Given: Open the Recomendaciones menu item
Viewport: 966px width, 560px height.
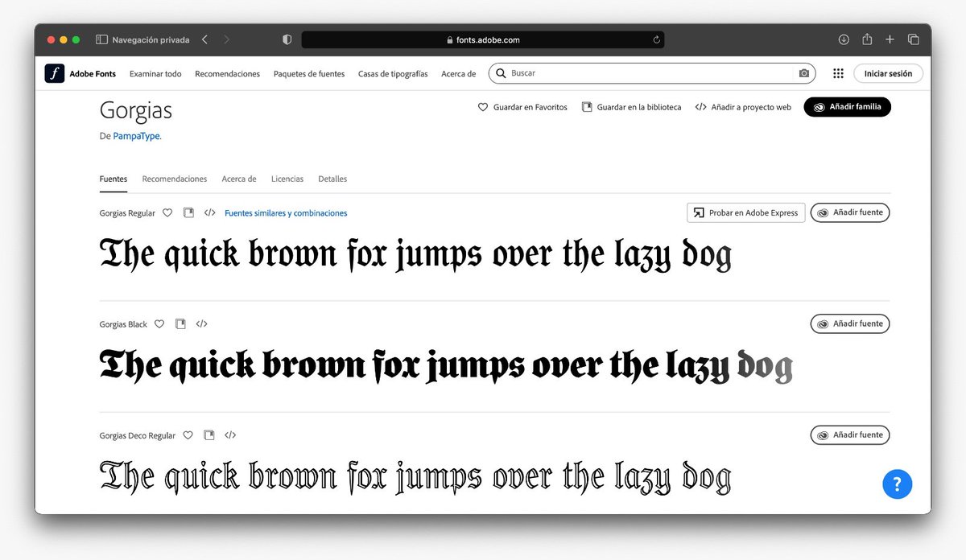Looking at the screenshot, I should [x=227, y=73].
